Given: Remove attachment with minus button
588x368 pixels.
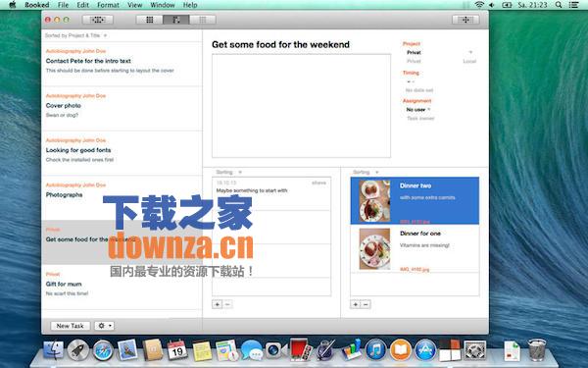Looking at the screenshot, I should click(x=366, y=304).
